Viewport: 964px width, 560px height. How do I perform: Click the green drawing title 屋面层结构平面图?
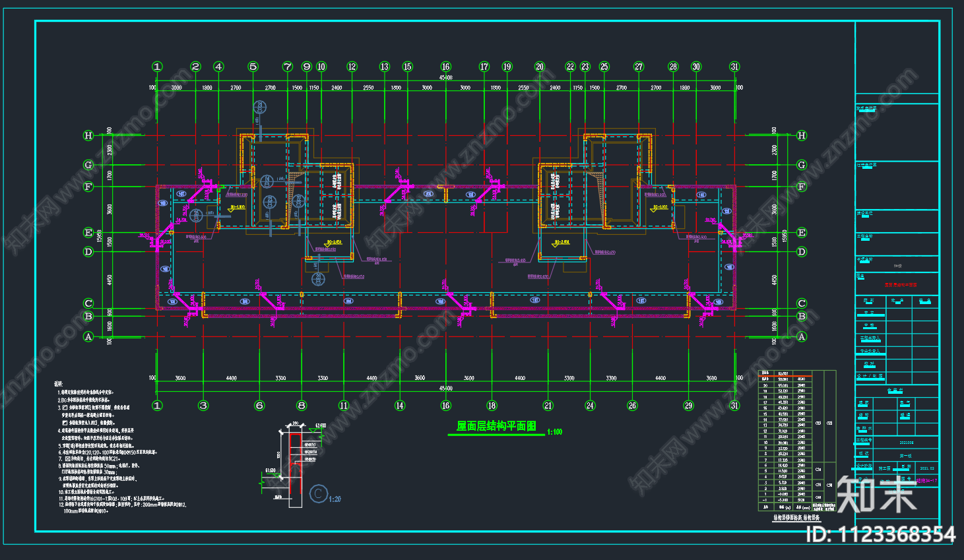click(x=496, y=427)
